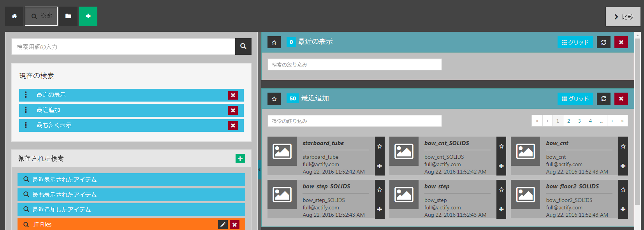Star the starboard_tube item
This screenshot has width=644, height=230.
pos(380,147)
